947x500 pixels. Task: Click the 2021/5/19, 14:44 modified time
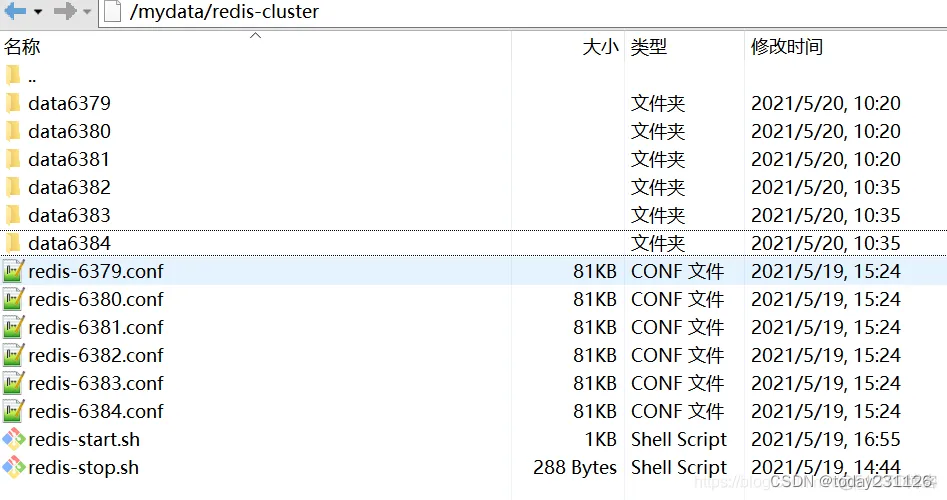pos(826,467)
